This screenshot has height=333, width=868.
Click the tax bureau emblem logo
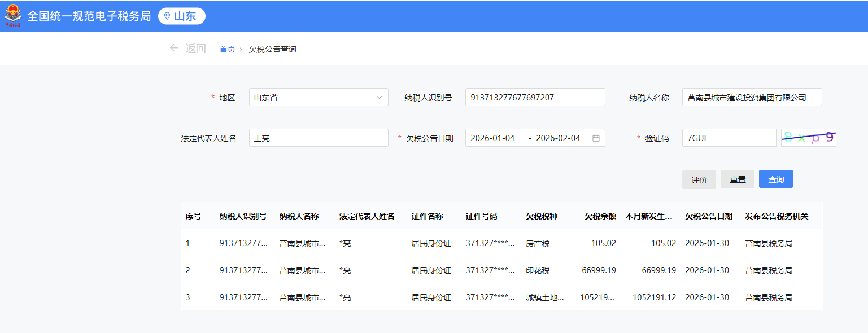13,16
